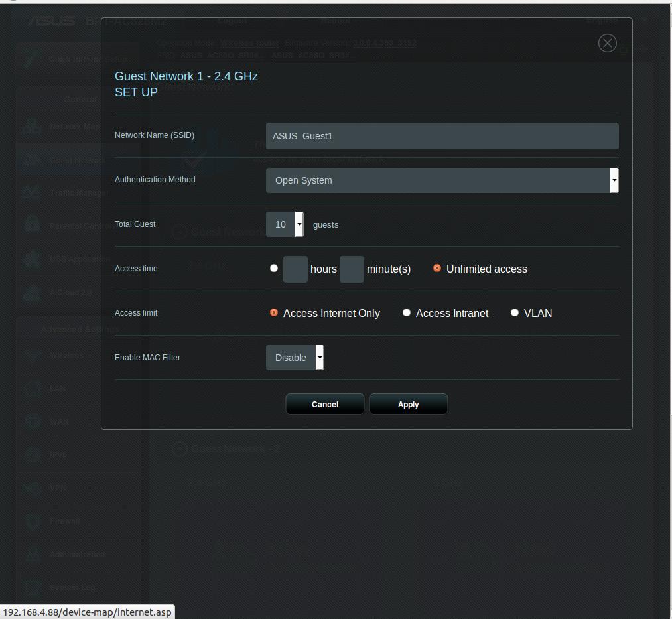Screen dimensions: 672x619
Task: Click the 'SET UP' heading text
Action: [136, 92]
